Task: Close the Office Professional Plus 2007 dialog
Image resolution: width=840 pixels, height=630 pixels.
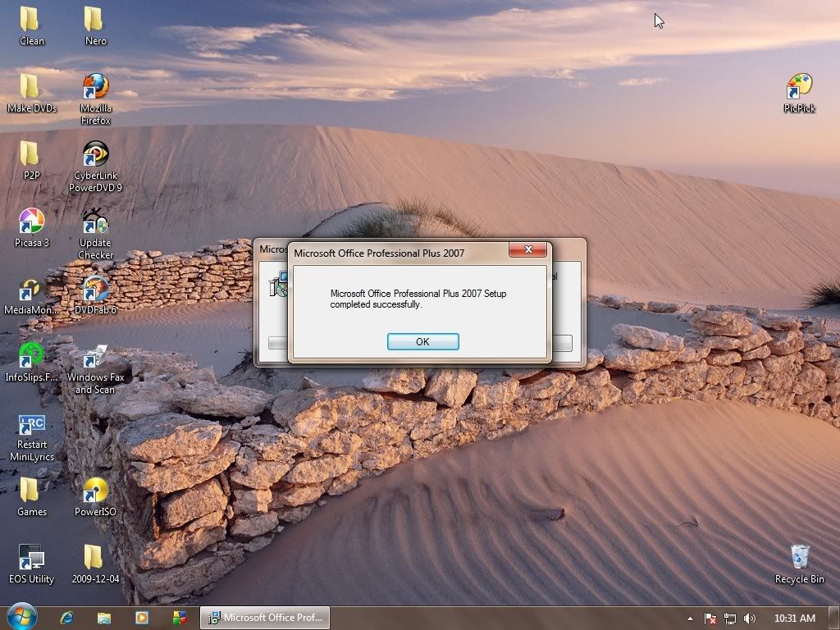Action: 527,249
